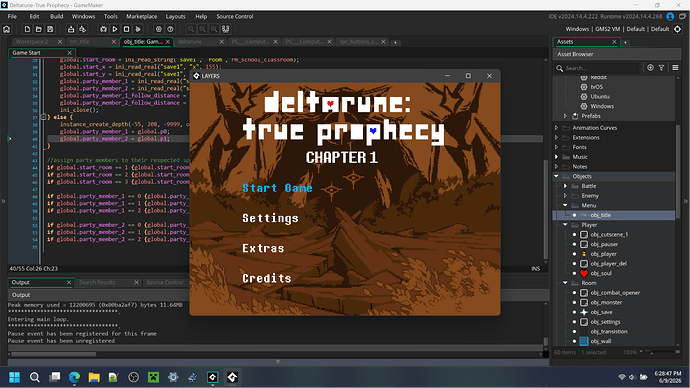This screenshot has width=690, height=388.
Task: Start the Debug (bug) toolbar button
Action: click(103, 29)
